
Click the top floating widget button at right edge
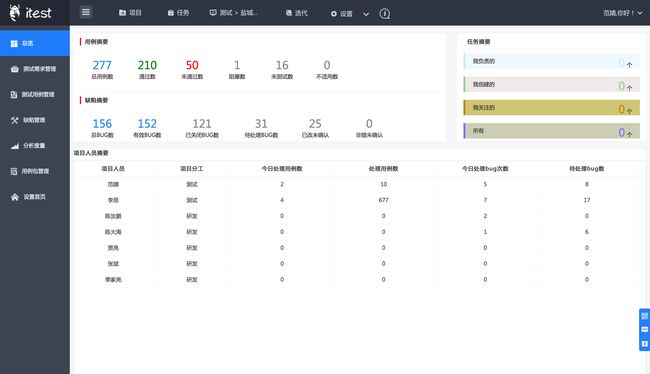pyautogui.click(x=645, y=316)
